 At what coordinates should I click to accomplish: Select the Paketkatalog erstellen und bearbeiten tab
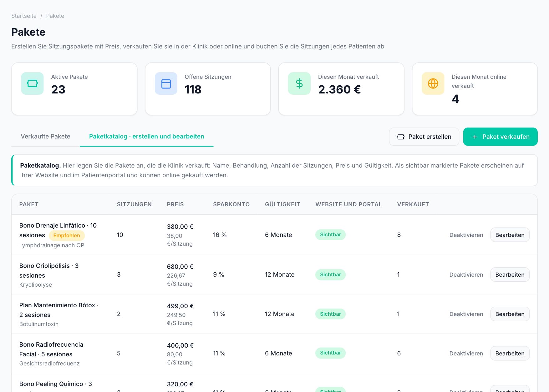click(147, 136)
